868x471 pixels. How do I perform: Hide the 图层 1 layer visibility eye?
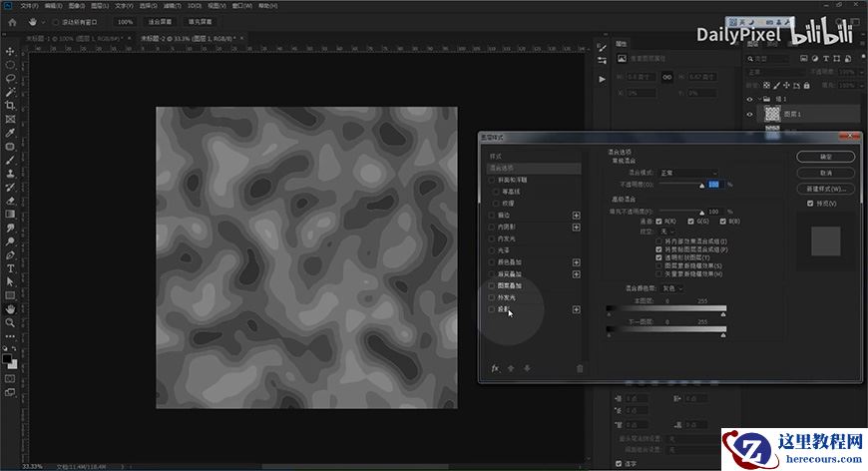[x=750, y=115]
